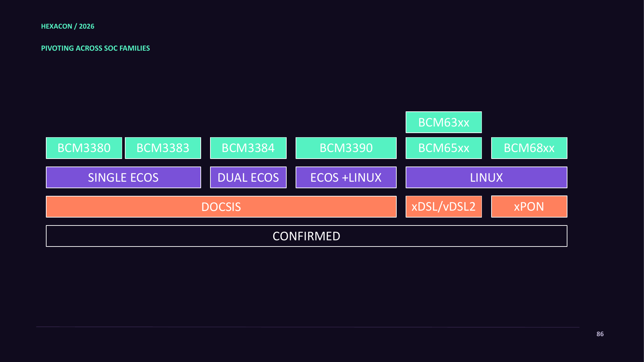Viewport: 644px width, 362px height.
Task: Click the slide number 86
Action: coord(600,334)
